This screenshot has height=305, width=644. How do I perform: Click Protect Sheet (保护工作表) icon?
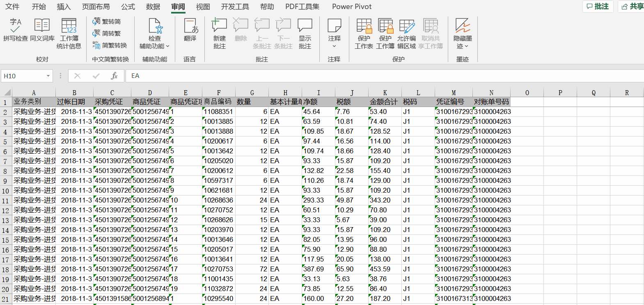(x=364, y=34)
